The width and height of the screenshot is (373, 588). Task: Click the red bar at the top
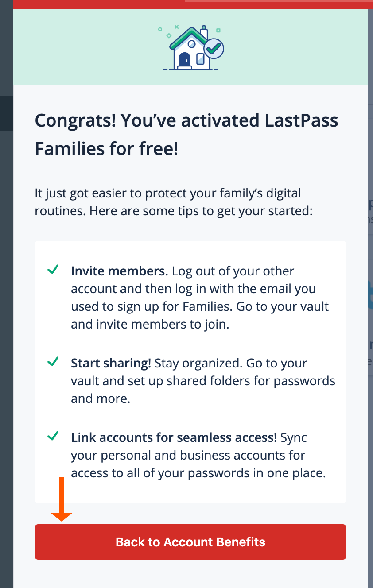coord(190,4)
